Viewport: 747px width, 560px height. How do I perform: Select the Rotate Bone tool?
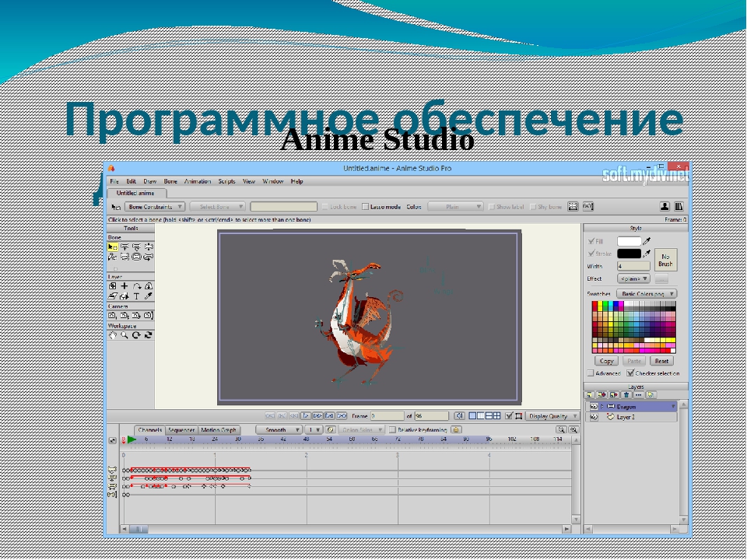(149, 247)
